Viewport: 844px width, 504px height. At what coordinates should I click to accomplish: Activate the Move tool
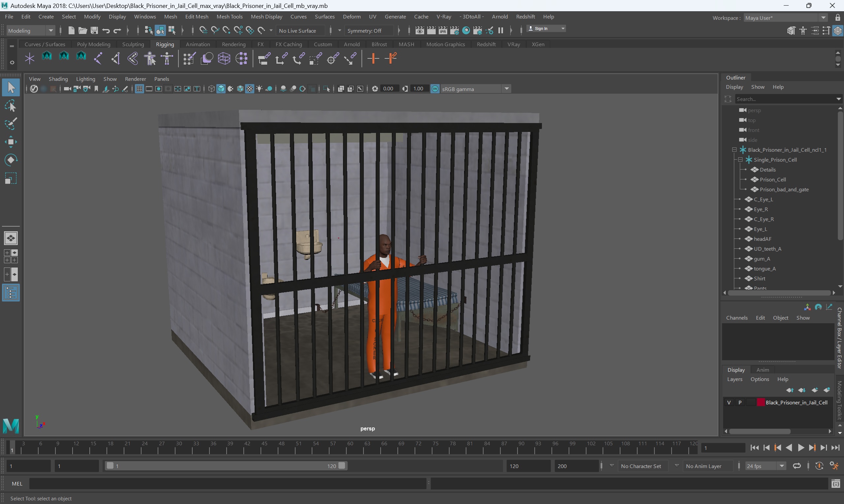point(11,142)
